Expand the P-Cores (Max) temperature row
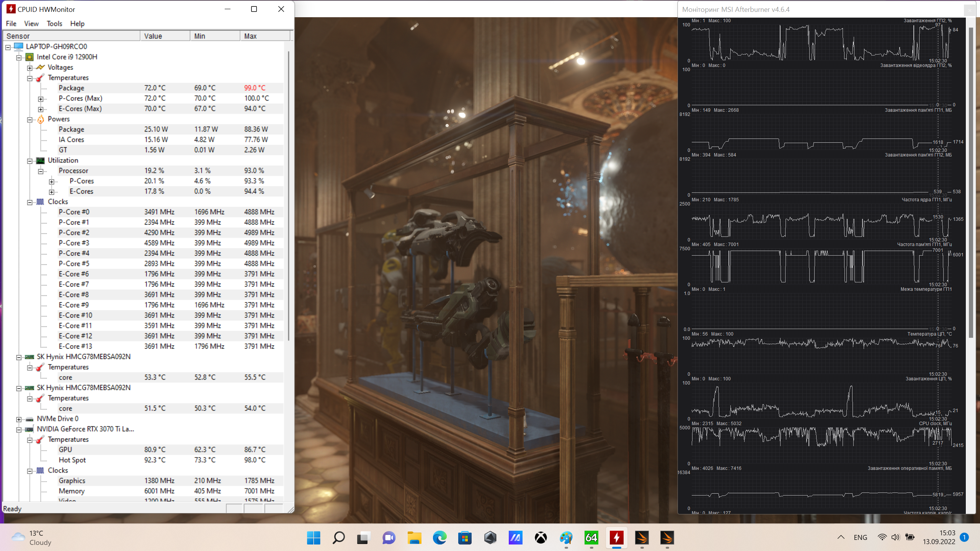This screenshot has width=980, height=551. point(41,99)
